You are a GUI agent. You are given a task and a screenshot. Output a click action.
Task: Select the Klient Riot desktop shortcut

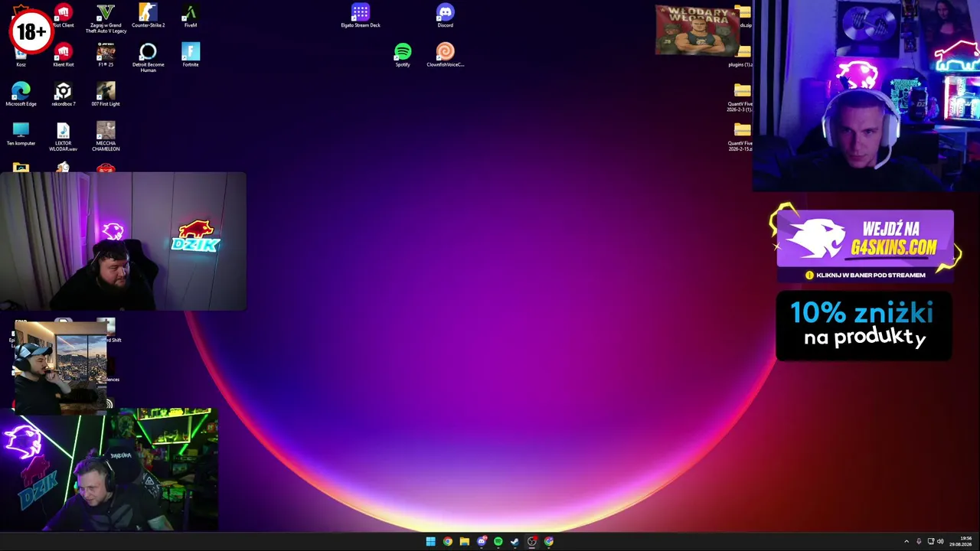[x=64, y=55]
